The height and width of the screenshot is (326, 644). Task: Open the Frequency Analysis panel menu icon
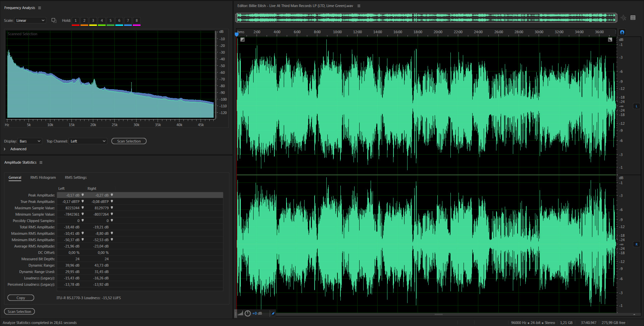click(40, 8)
